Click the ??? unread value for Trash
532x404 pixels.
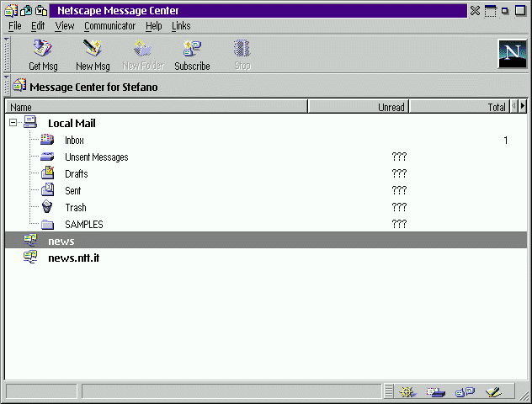[x=399, y=207]
